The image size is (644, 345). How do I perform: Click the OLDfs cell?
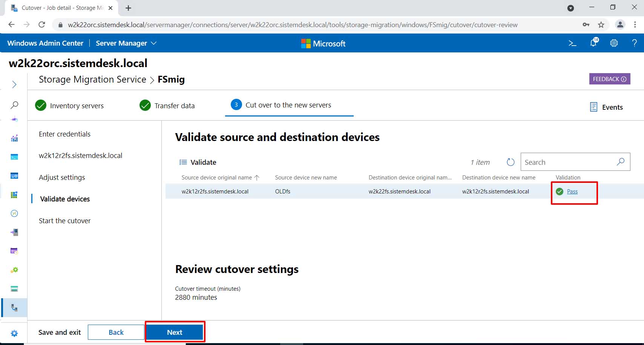[x=283, y=192]
